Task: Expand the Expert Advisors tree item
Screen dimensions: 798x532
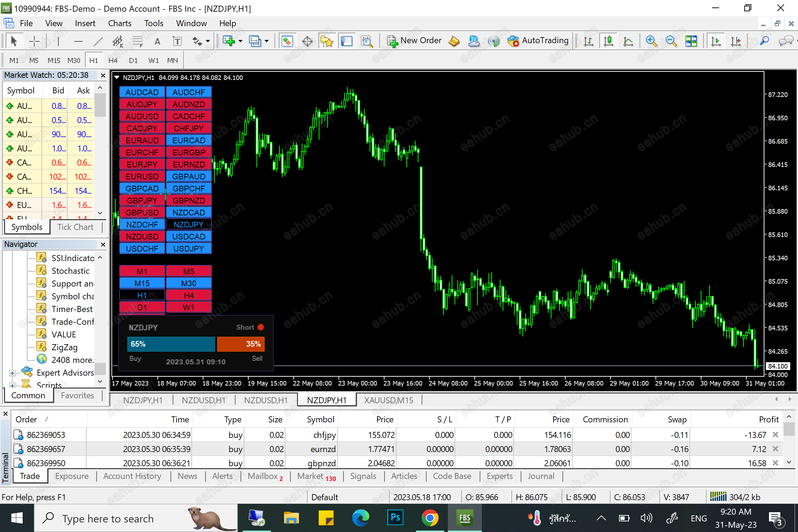Action: pos(12,372)
